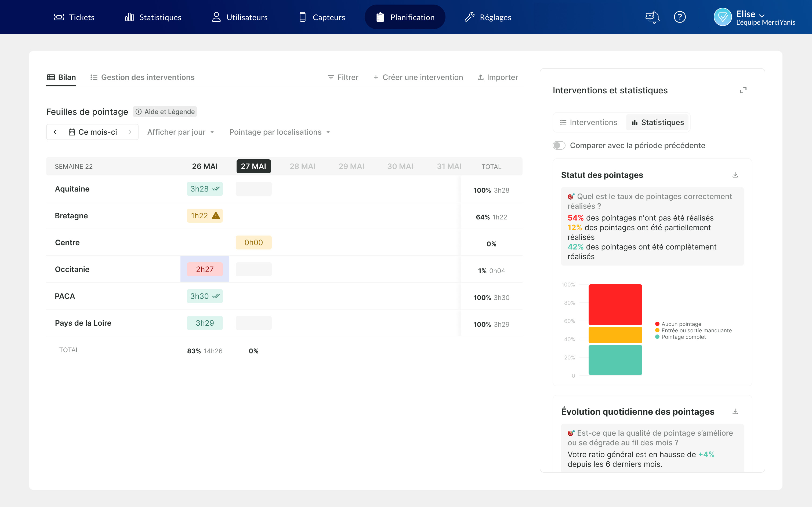Viewport: 812px width, 507px height.
Task: Download the Statut des pointages chart
Action: [735, 175]
